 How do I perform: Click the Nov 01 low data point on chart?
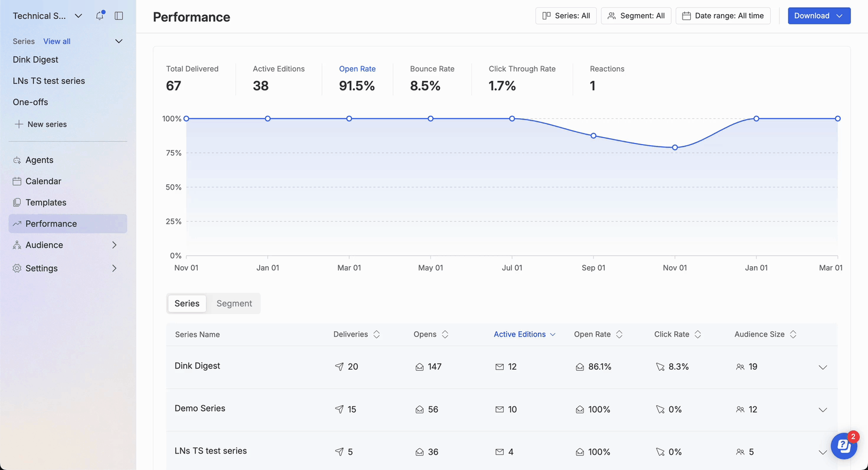pyautogui.click(x=675, y=148)
